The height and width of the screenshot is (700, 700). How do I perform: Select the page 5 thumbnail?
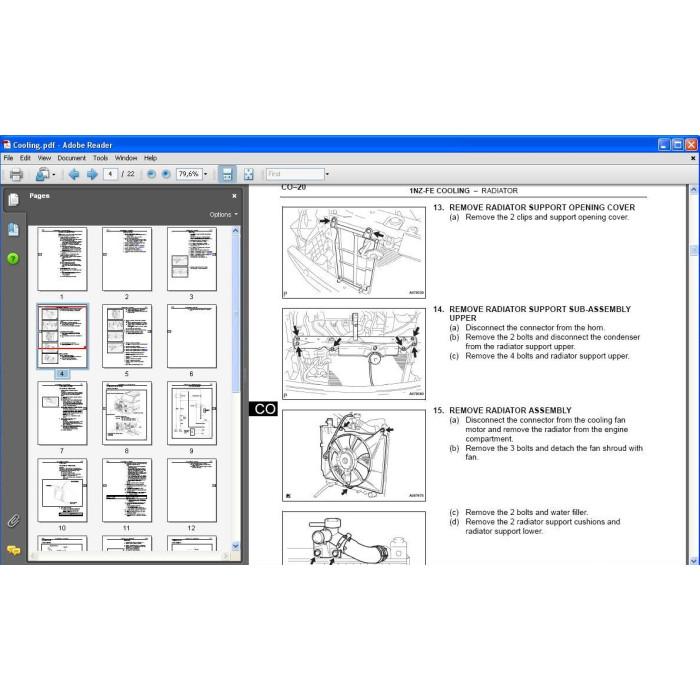pyautogui.click(x=127, y=336)
